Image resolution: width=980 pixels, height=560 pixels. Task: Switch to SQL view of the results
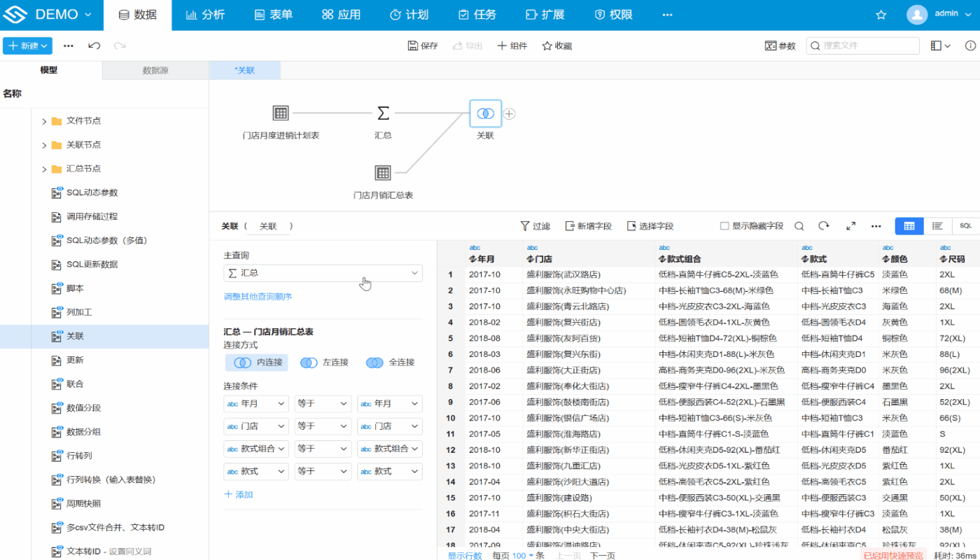965,226
